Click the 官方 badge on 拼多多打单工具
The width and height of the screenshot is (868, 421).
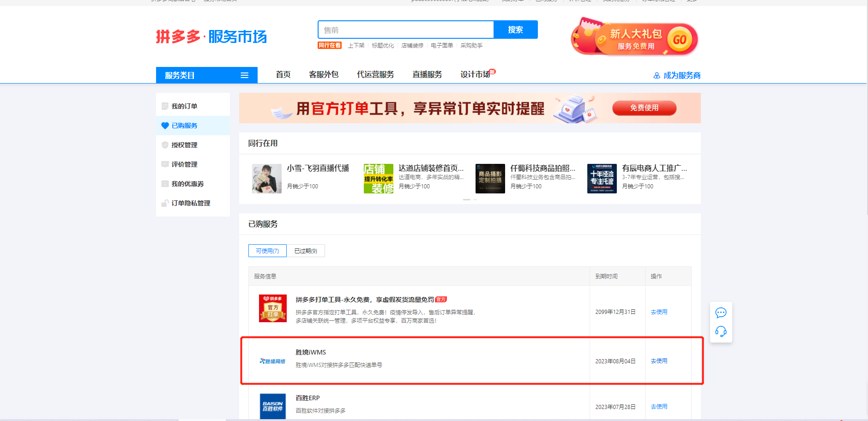point(441,300)
